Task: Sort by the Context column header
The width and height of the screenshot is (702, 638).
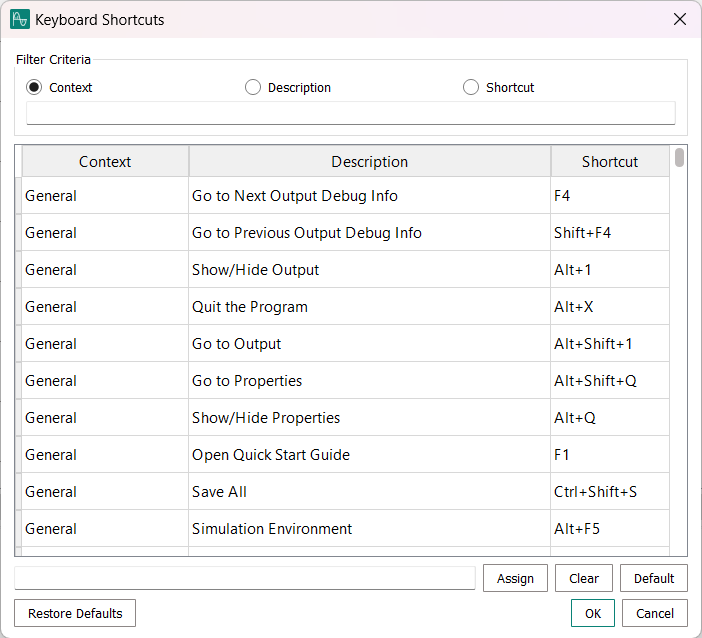Action: [x=105, y=162]
